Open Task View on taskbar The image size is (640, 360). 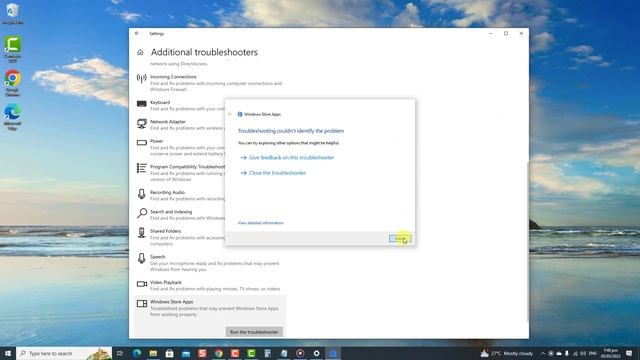(x=120, y=353)
